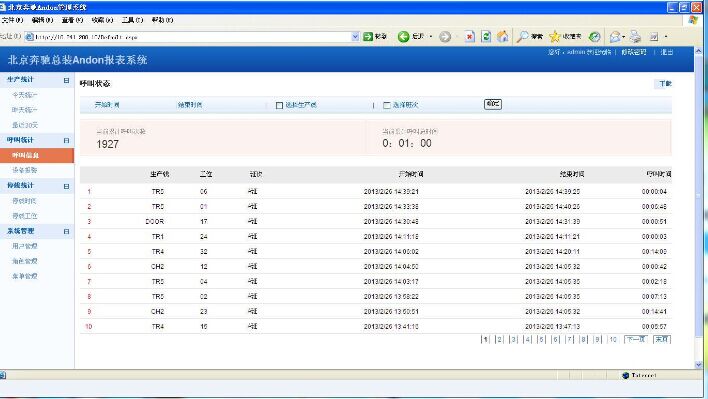Open the Back button history dropdown arrow
708x399 pixels.
pos(430,37)
